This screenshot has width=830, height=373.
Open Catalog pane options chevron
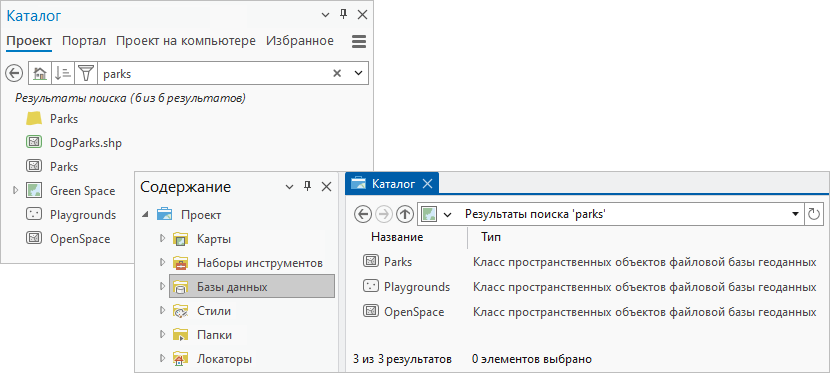tap(326, 15)
